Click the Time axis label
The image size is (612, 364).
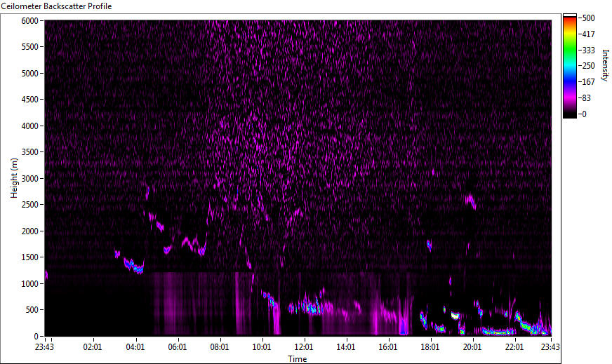[x=298, y=359]
